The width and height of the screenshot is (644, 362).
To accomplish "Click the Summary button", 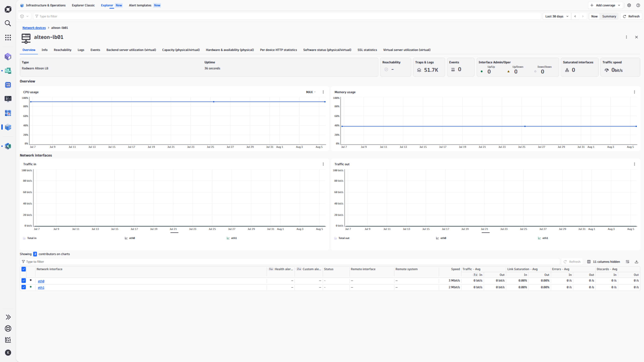I will [609, 16].
